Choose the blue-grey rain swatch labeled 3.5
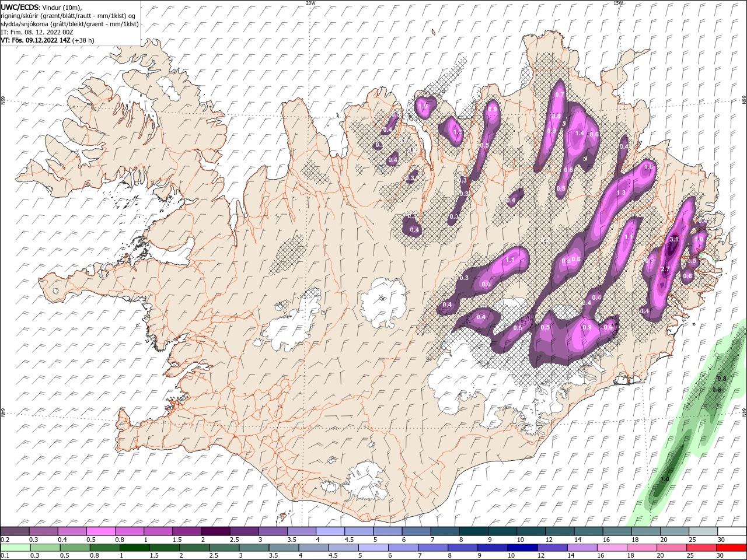The height and width of the screenshot is (560, 747). 283,548
